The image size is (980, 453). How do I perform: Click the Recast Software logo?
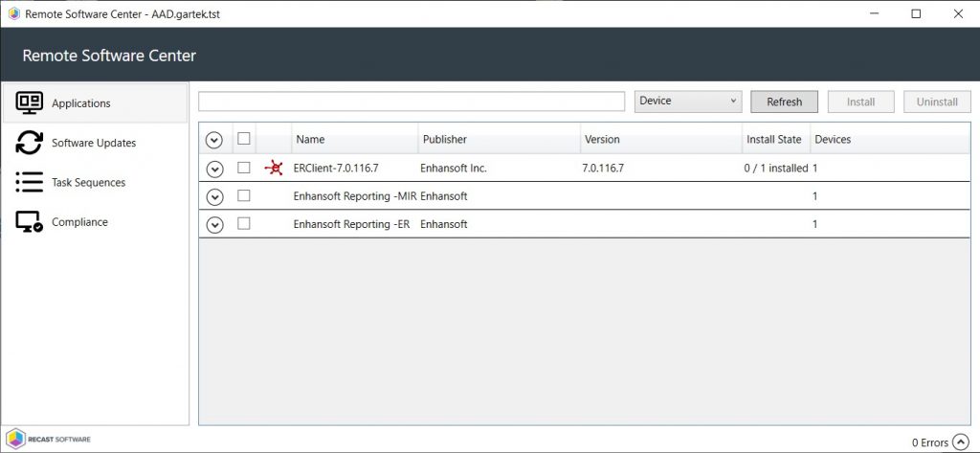click(x=48, y=439)
